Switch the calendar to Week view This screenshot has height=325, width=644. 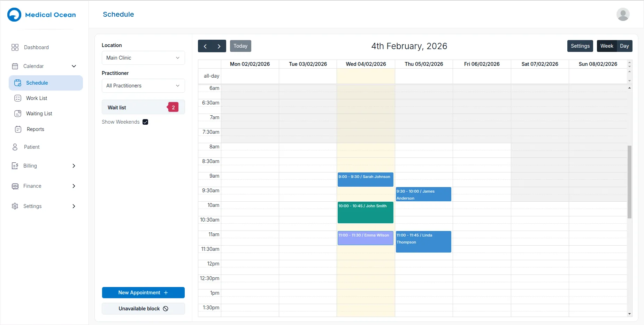click(x=607, y=46)
